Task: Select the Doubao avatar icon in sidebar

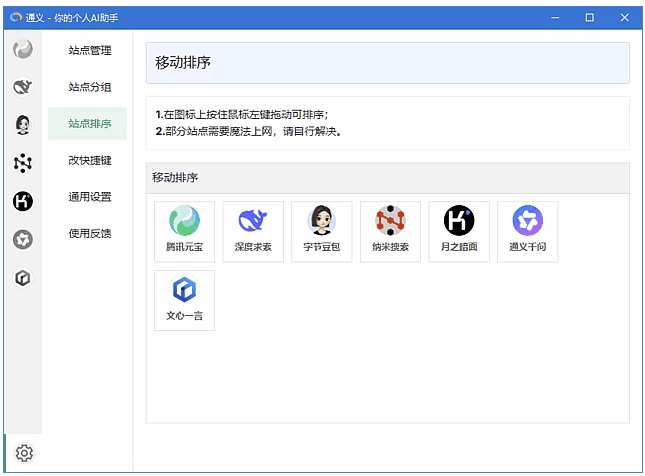Action: 23,125
